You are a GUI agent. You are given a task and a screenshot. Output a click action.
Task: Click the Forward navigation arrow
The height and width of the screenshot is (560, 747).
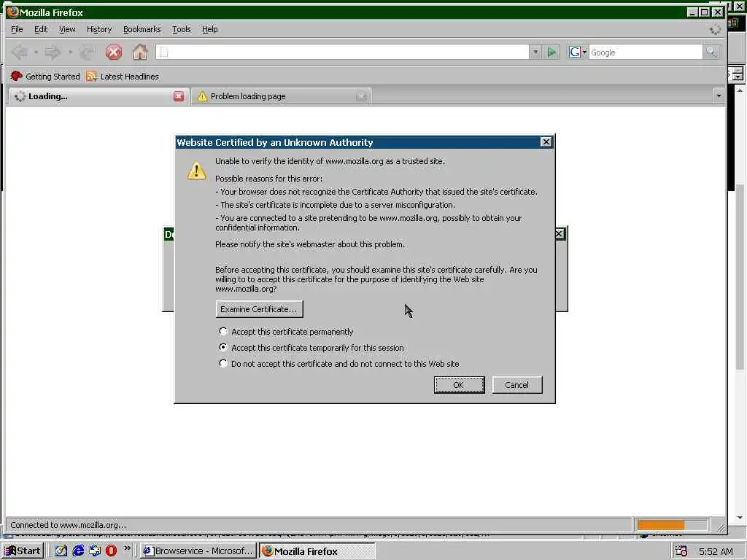(53, 52)
